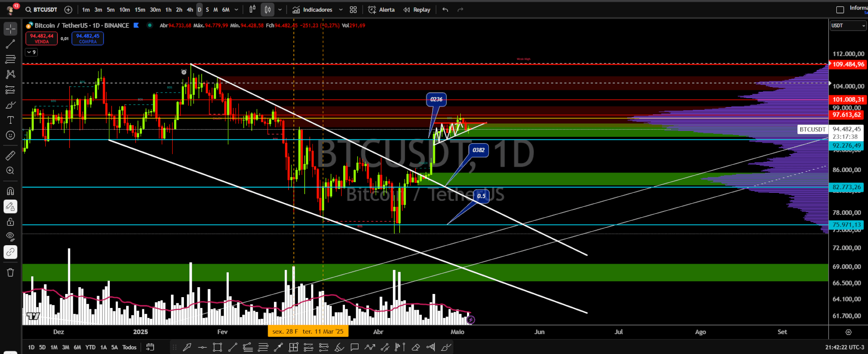Open the forecasting and measurement tools
This screenshot has height=354, width=868.
tap(10, 89)
